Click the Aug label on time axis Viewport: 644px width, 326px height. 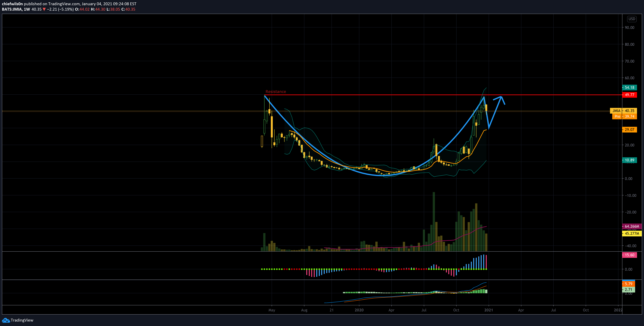point(304,310)
